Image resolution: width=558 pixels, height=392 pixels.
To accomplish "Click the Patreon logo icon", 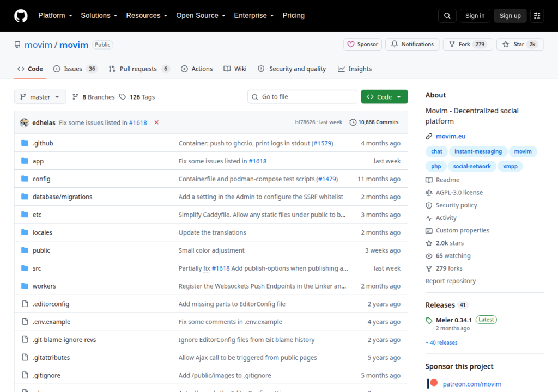I will tap(432, 383).
